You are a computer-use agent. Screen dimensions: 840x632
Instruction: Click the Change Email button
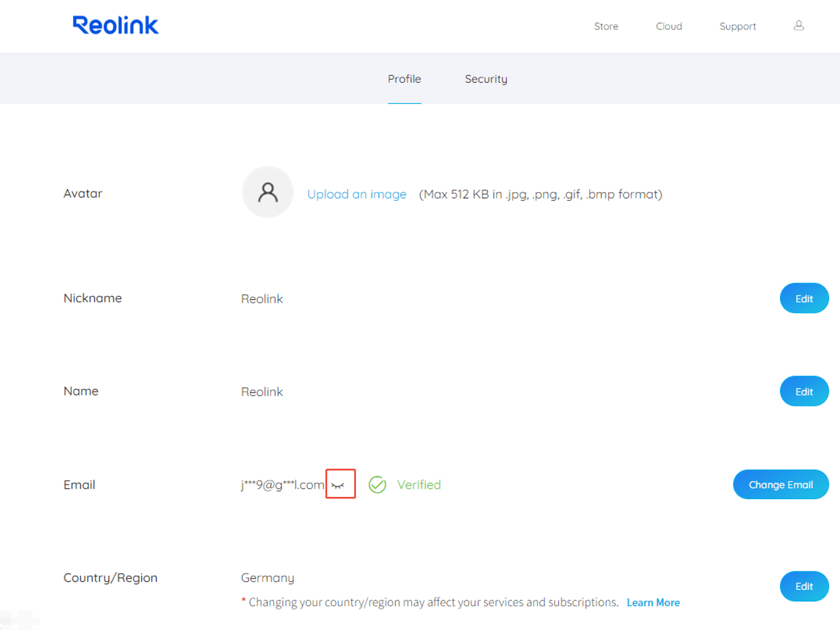click(781, 485)
